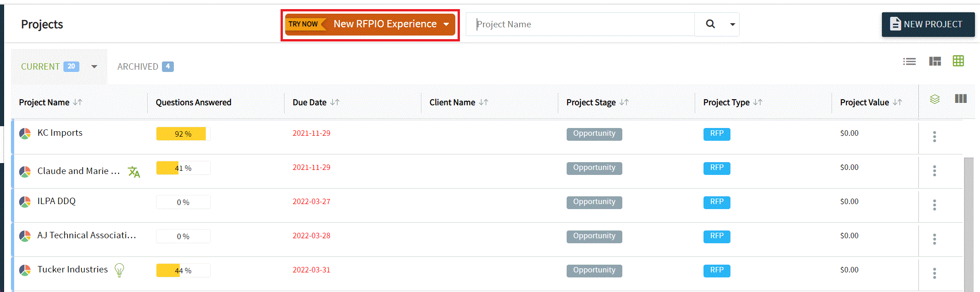Click the AJ Technical Associati pie chart icon
The image size is (980, 292).
pyautogui.click(x=25, y=236)
